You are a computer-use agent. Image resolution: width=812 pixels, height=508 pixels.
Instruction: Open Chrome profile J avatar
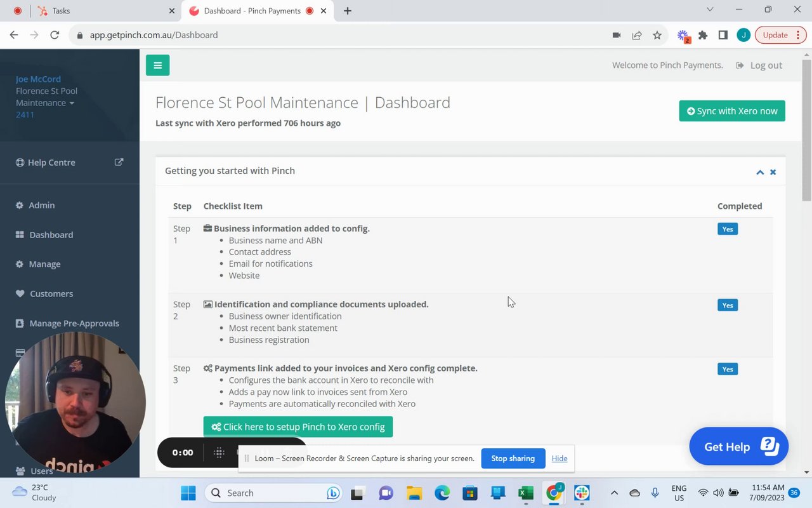click(743, 35)
